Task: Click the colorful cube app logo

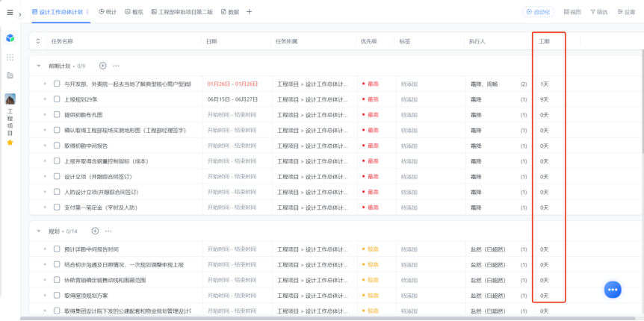Action: click(x=10, y=38)
